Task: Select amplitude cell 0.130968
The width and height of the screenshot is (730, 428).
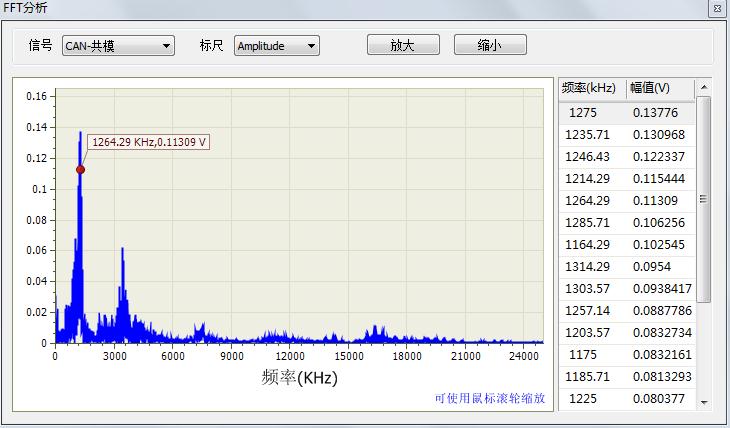Action: click(x=659, y=135)
